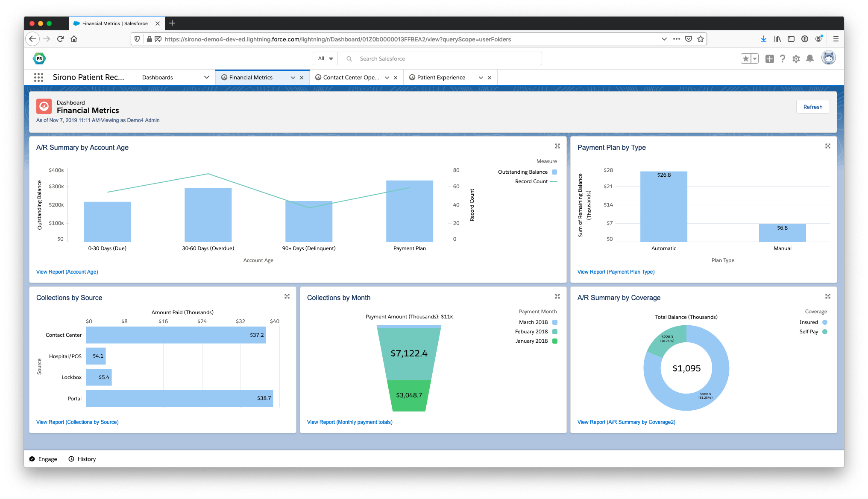Bookmark this page with the star icon
Image resolution: width=868 pixels, height=499 pixels.
[701, 39]
